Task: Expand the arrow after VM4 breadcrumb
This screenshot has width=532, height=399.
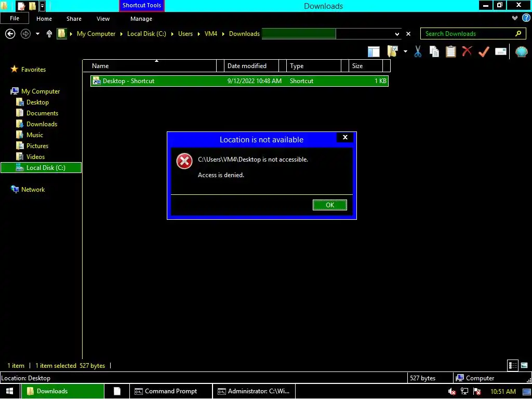Action: pyautogui.click(x=223, y=34)
